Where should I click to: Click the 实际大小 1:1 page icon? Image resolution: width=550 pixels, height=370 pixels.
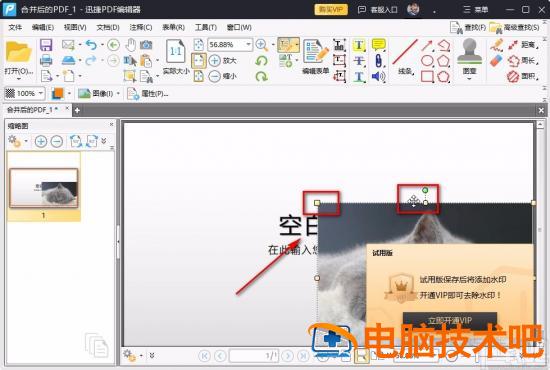coord(175,51)
